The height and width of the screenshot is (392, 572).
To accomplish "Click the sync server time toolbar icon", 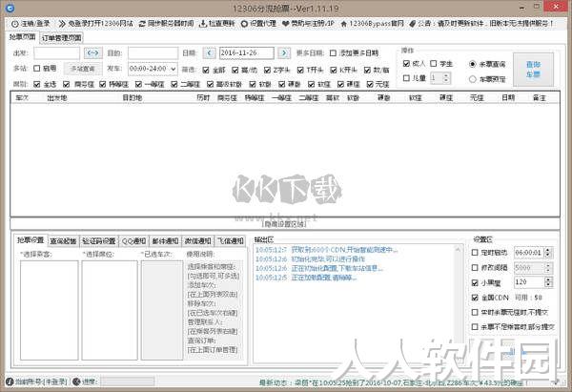I will tap(142, 24).
